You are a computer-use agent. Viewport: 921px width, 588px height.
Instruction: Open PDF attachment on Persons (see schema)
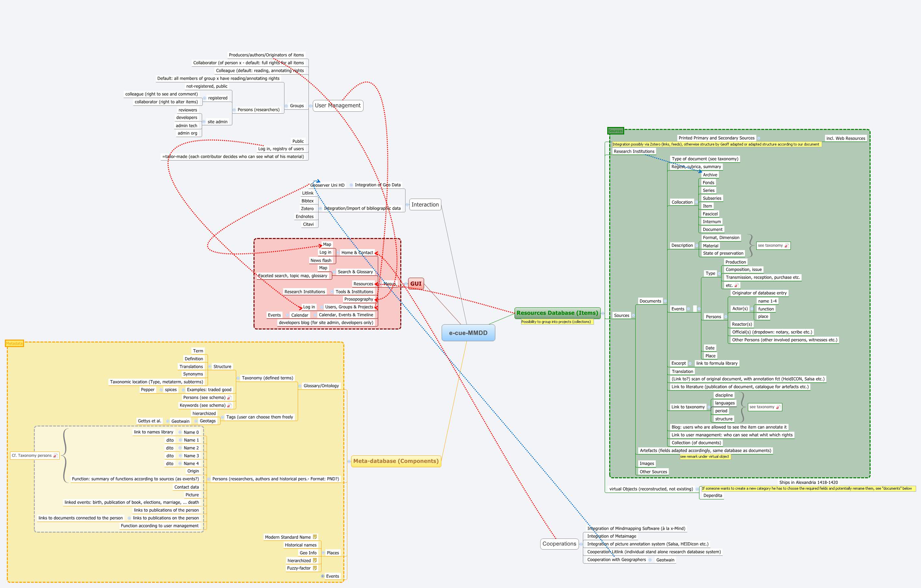click(x=229, y=398)
